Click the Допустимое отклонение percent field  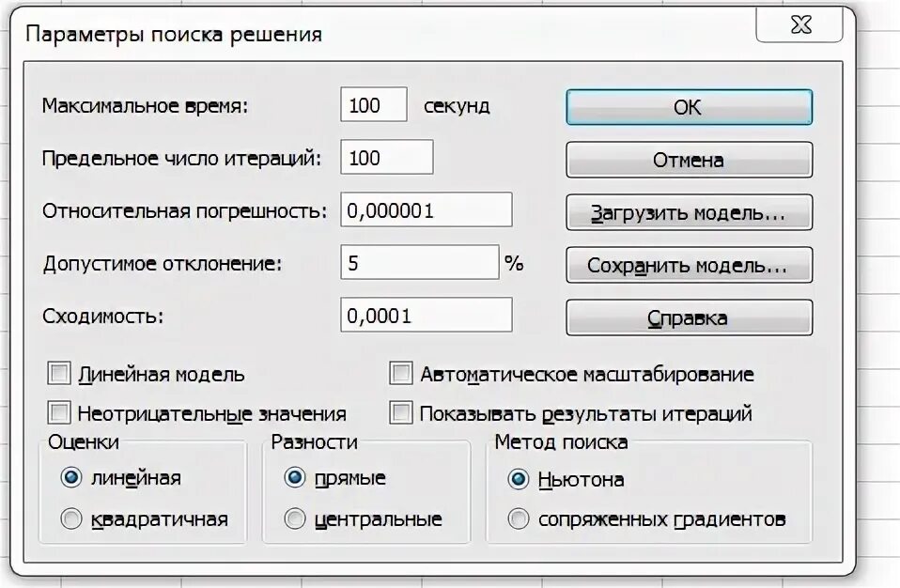point(420,263)
